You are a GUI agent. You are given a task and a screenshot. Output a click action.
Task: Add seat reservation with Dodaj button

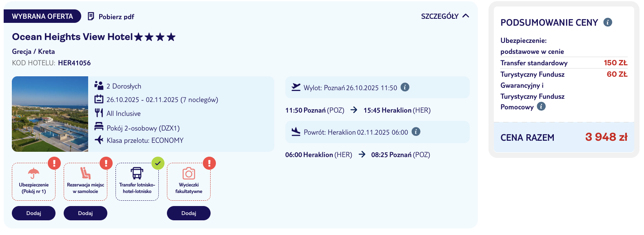pyautogui.click(x=85, y=213)
